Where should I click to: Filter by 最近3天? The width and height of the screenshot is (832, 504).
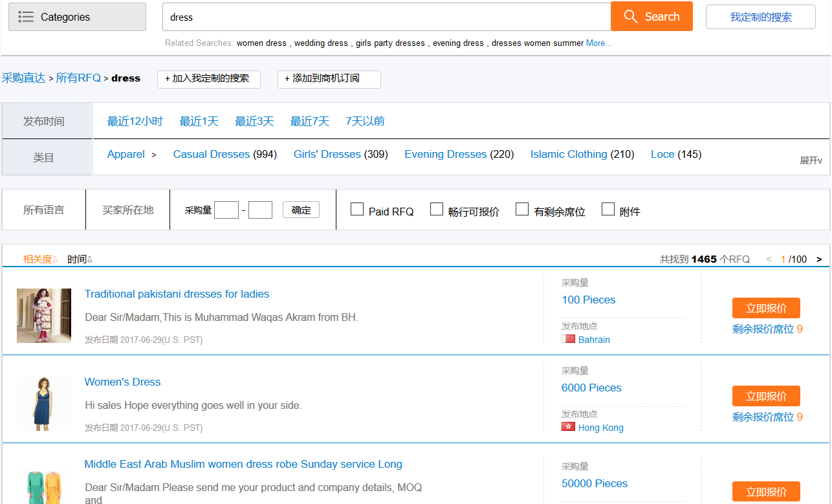pyautogui.click(x=254, y=121)
